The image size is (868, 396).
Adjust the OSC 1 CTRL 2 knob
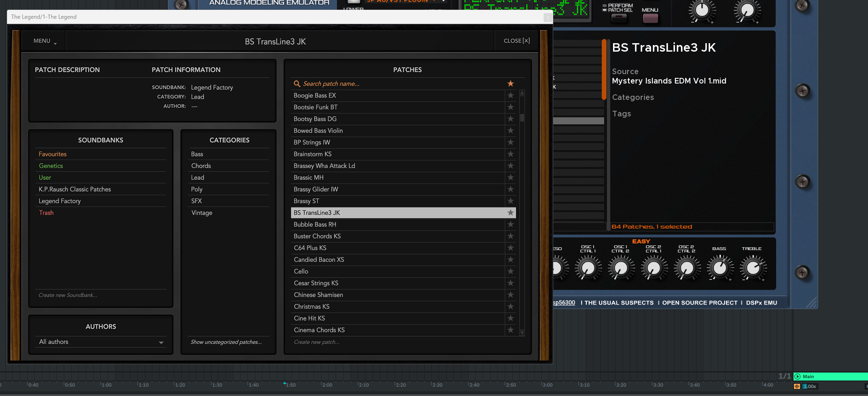[621, 268]
